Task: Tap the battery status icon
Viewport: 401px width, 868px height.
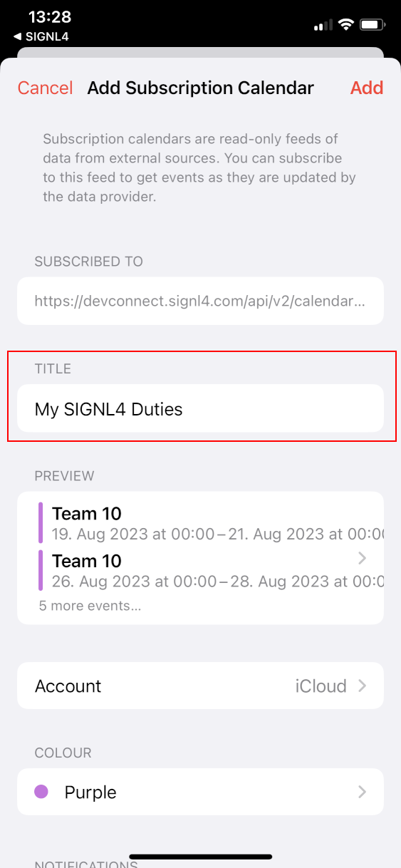Action: tap(373, 25)
